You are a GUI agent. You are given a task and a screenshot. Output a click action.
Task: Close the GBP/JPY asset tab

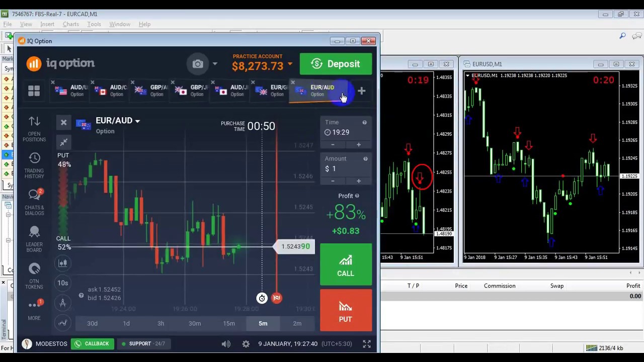tap(173, 82)
